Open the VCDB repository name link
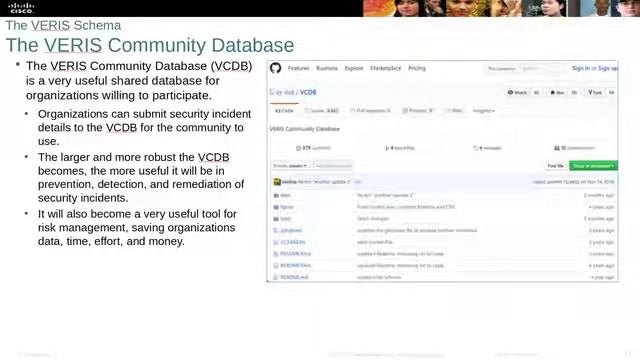Image resolution: width=640 pixels, height=360 pixels. 308,92
